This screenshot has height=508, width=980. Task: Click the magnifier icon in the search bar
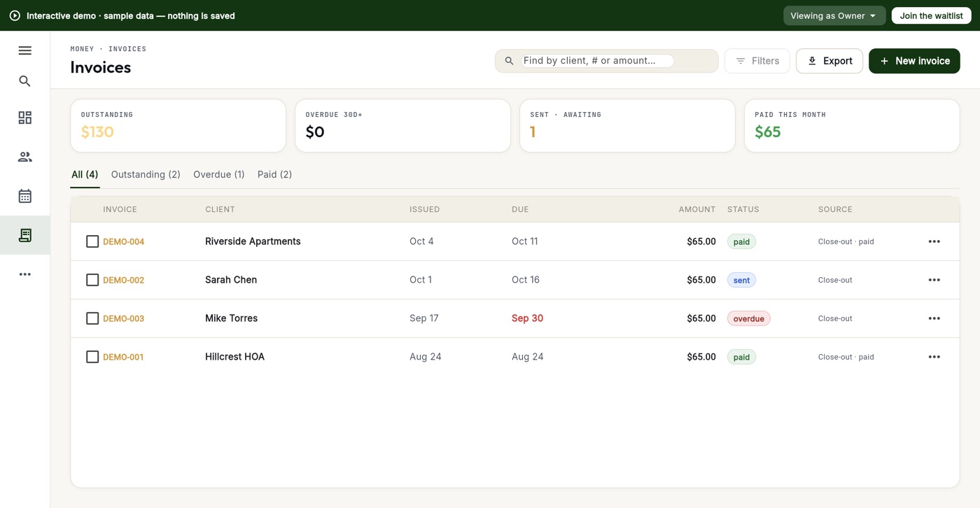tap(510, 61)
